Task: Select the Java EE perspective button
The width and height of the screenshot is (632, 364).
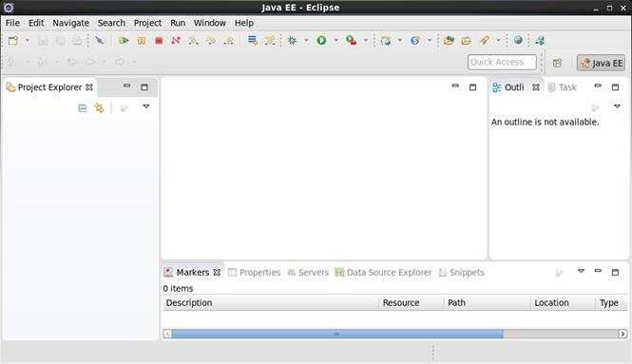Action: [x=601, y=63]
